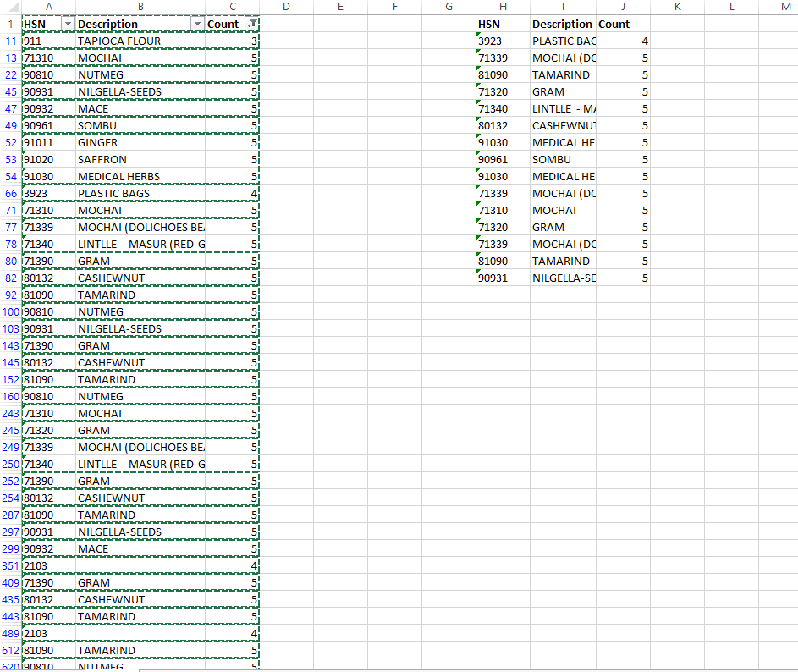Image resolution: width=798 pixels, height=672 pixels.
Task: Select column C header
Action: click(233, 7)
